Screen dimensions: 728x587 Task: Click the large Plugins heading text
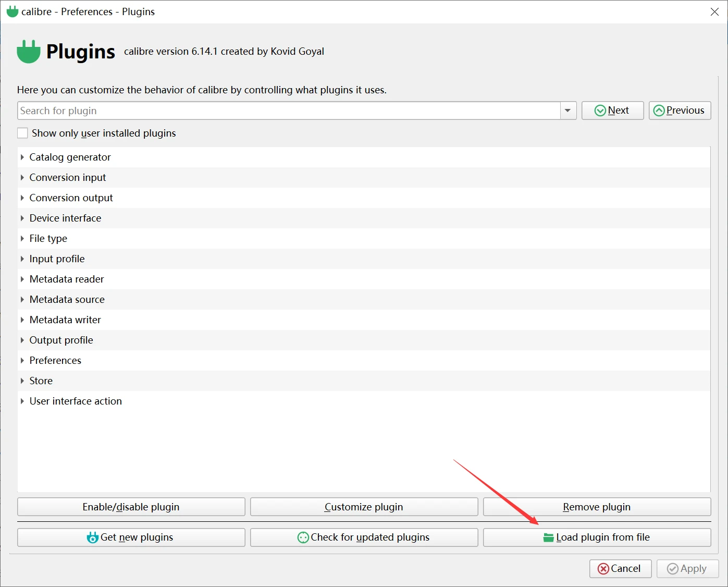(x=80, y=52)
